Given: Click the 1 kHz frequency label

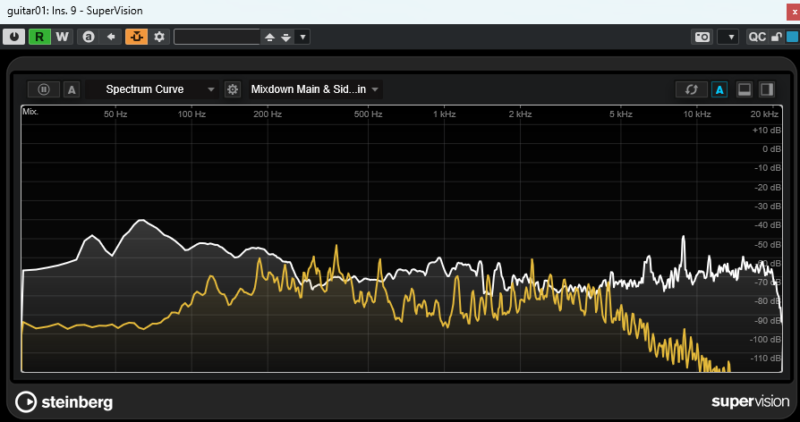Looking at the screenshot, I should tap(444, 114).
